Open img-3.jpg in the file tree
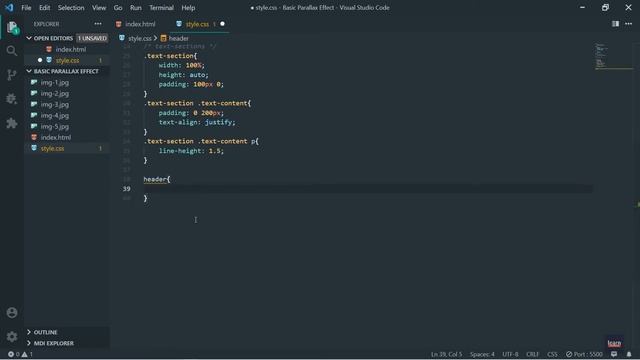 coord(55,104)
